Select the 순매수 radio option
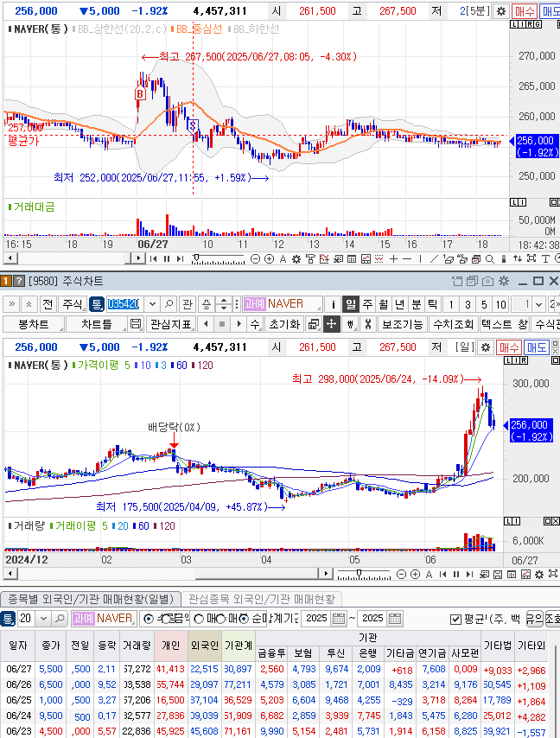This screenshot has width=560, height=738. [x=244, y=619]
